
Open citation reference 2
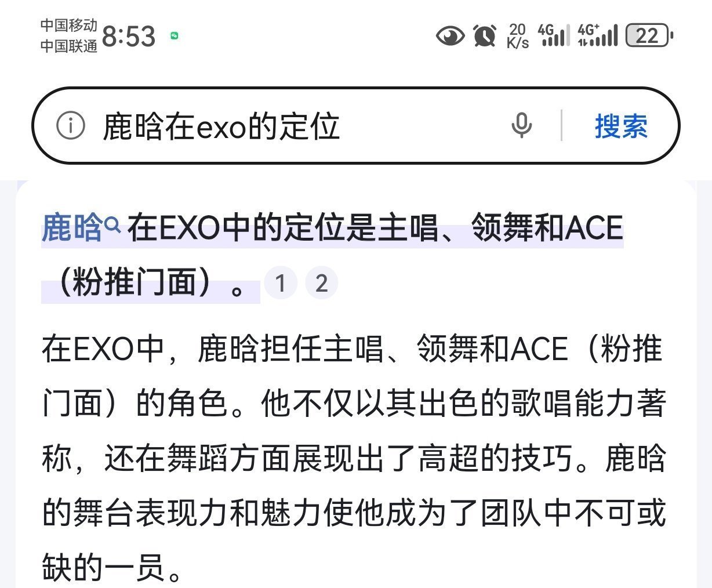(x=322, y=284)
